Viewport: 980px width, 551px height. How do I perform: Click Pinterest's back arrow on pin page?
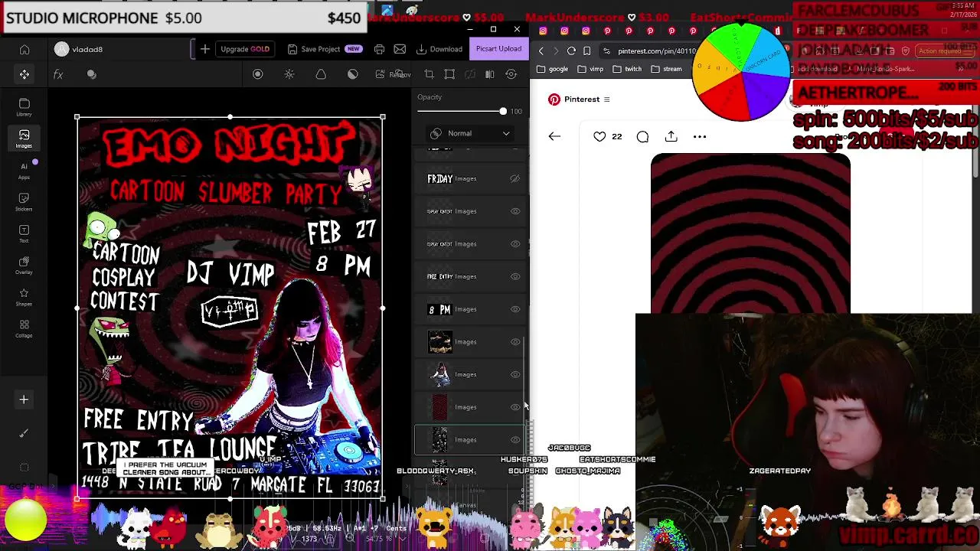pos(554,136)
